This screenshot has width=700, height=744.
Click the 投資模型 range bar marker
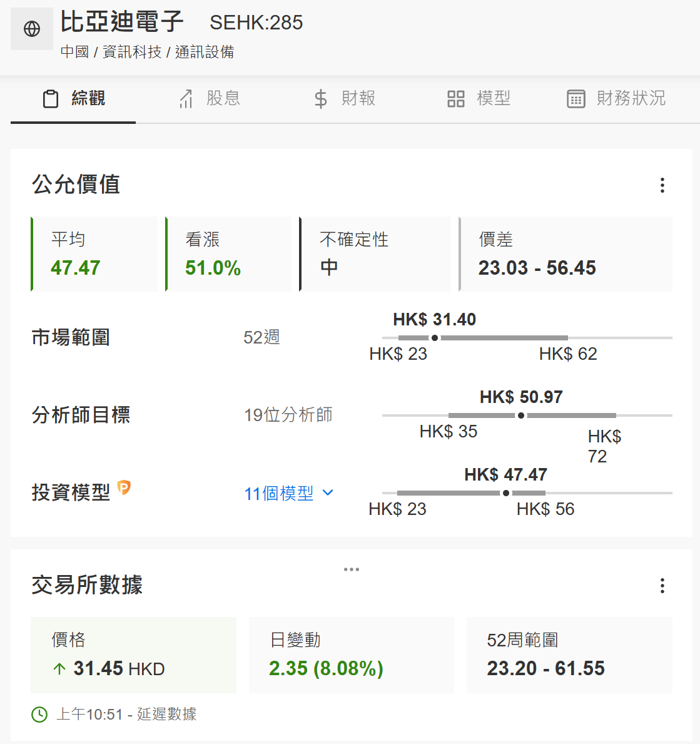click(506, 494)
